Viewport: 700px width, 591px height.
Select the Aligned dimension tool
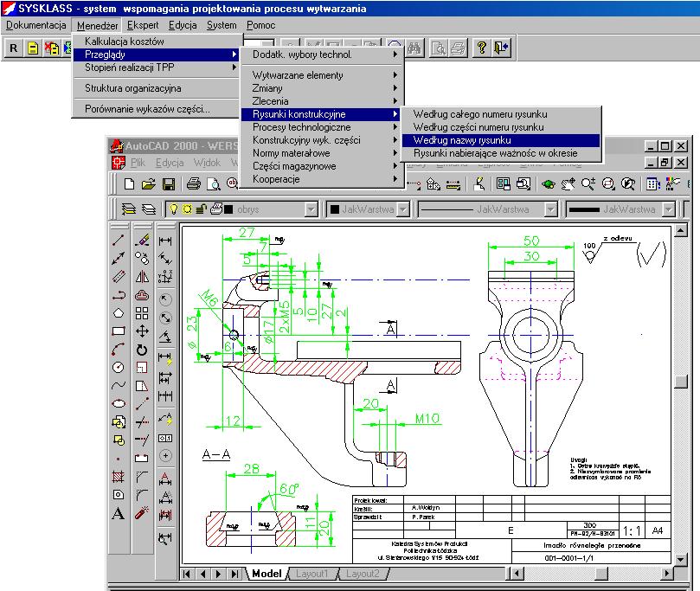(165, 259)
